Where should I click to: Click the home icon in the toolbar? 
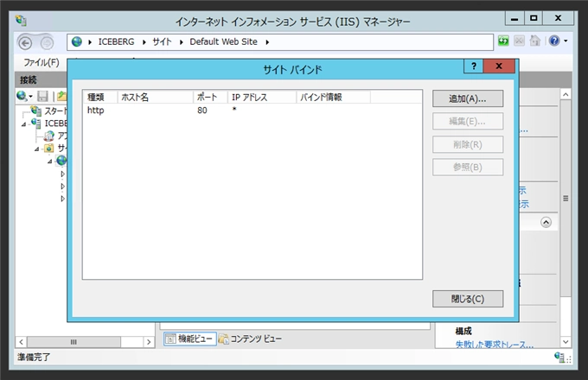pyautogui.click(x=534, y=41)
